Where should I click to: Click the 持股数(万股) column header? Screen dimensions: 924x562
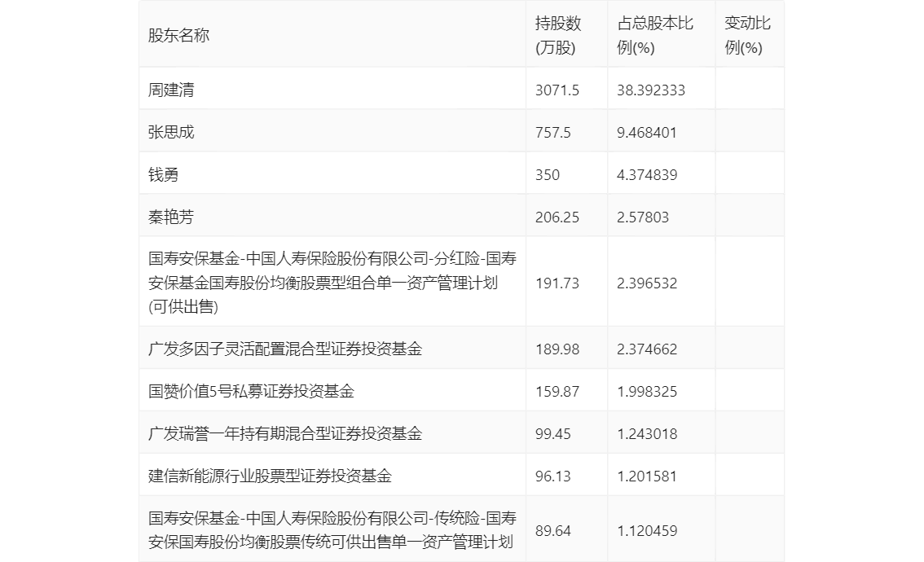point(558,35)
